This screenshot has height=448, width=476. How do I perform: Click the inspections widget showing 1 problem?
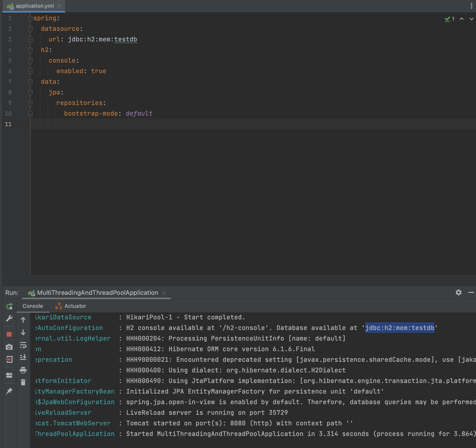[449, 19]
